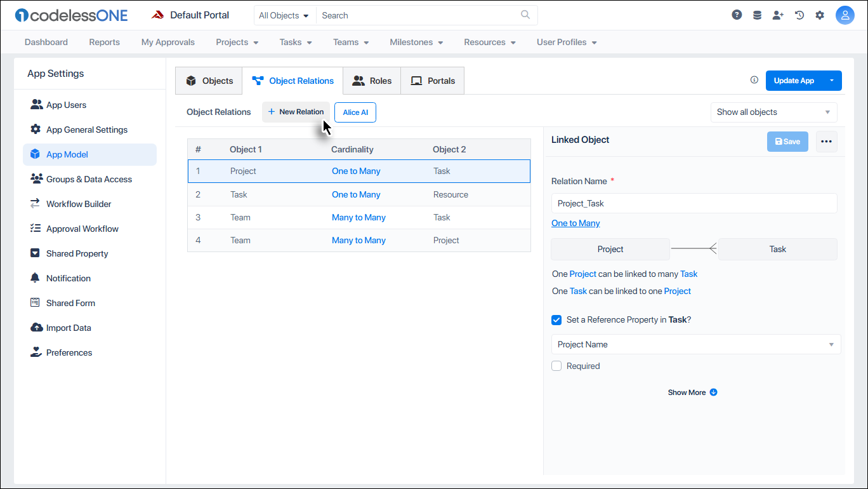Click the invite user icon in header
Screen dimensions: 868x489
tap(778, 14)
